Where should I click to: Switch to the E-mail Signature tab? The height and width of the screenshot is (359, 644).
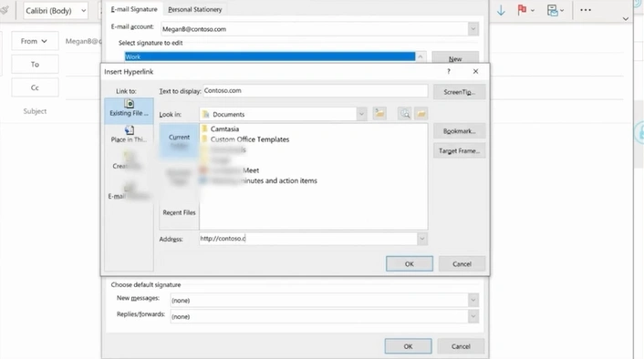134,9
